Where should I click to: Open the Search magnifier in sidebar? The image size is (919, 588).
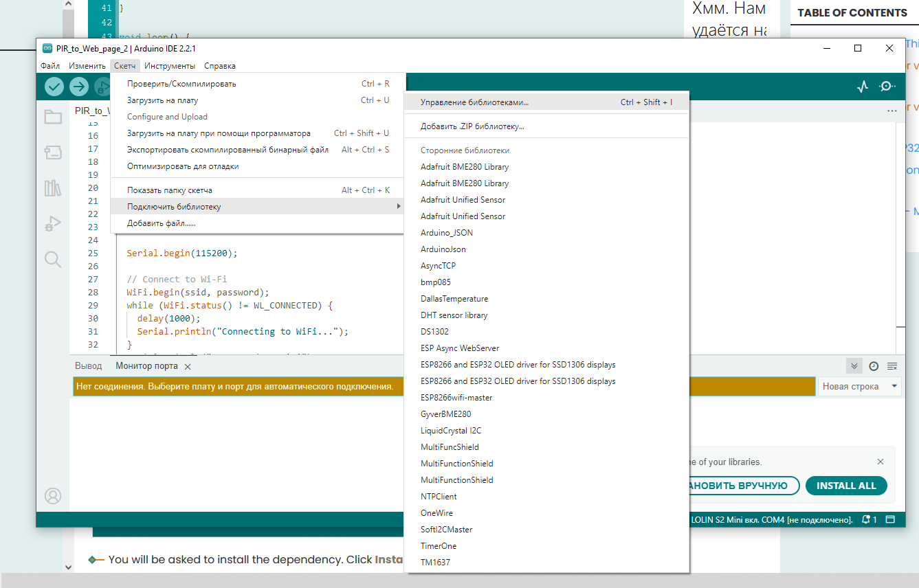pyautogui.click(x=53, y=259)
